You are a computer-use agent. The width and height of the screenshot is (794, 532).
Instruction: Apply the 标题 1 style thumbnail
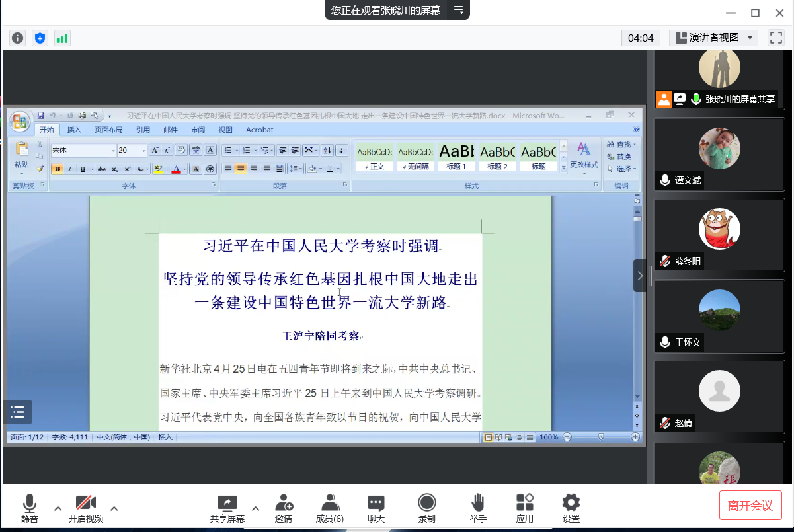pyautogui.click(x=456, y=156)
